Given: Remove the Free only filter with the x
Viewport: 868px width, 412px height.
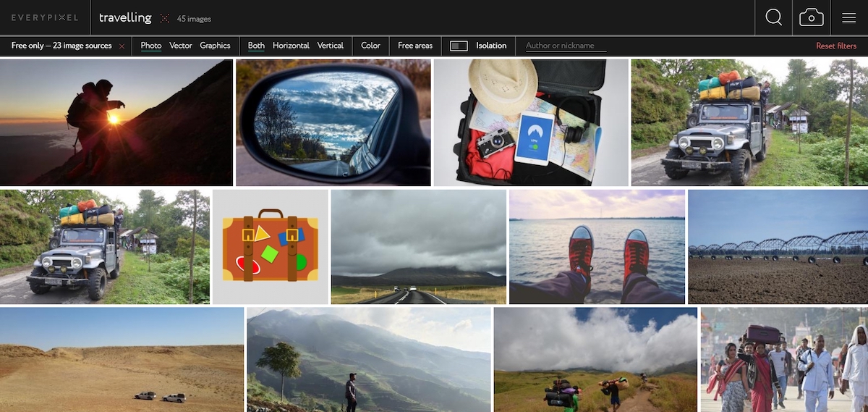Looking at the screenshot, I should [x=122, y=46].
